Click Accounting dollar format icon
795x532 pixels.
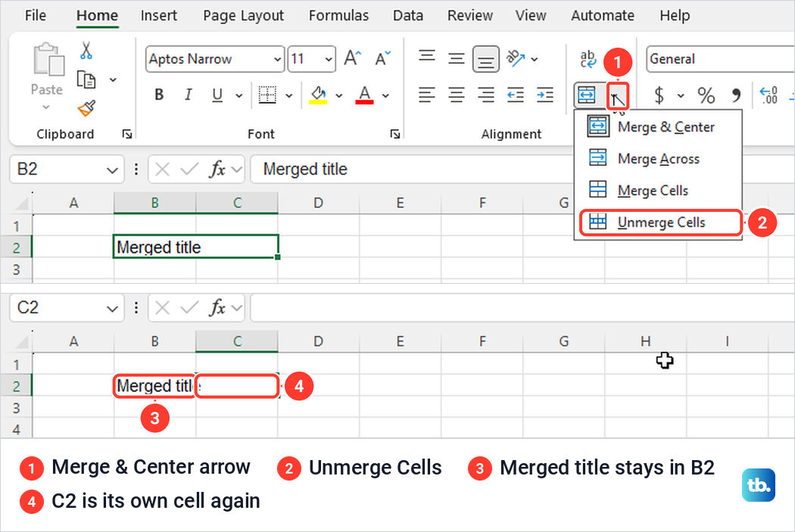[659, 95]
